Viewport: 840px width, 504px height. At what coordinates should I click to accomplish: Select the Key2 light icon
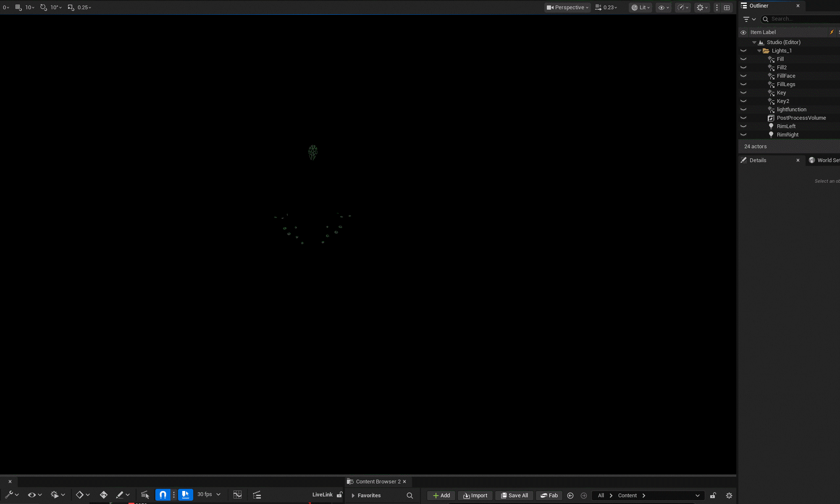click(x=771, y=101)
